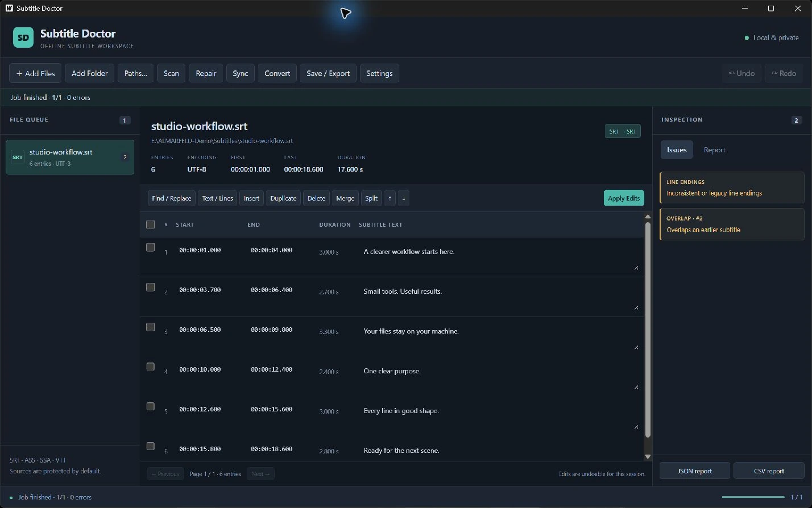Click the "SRT → SRT" format badge

[623, 131]
